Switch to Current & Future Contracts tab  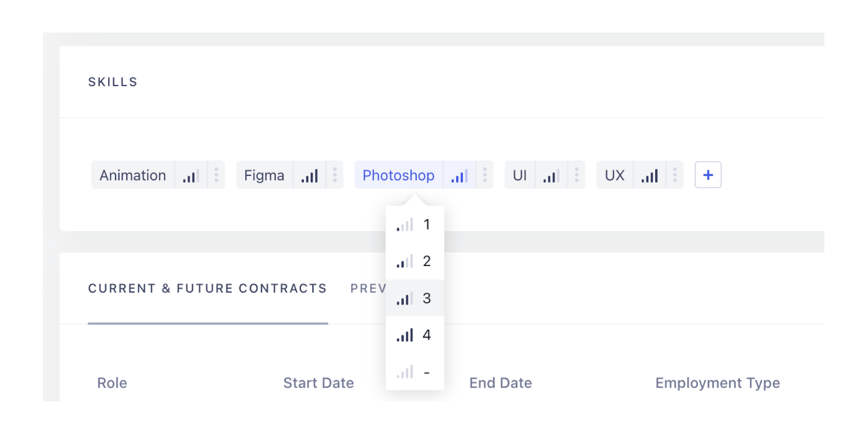[x=207, y=289]
